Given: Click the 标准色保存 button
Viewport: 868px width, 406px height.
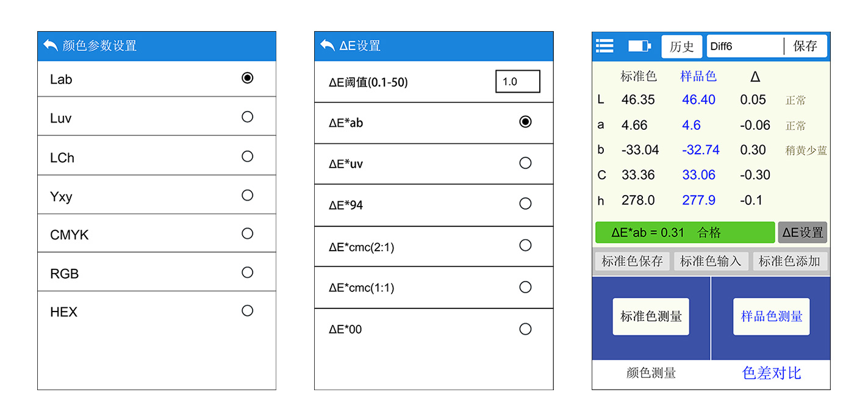Looking at the screenshot, I should [x=633, y=262].
